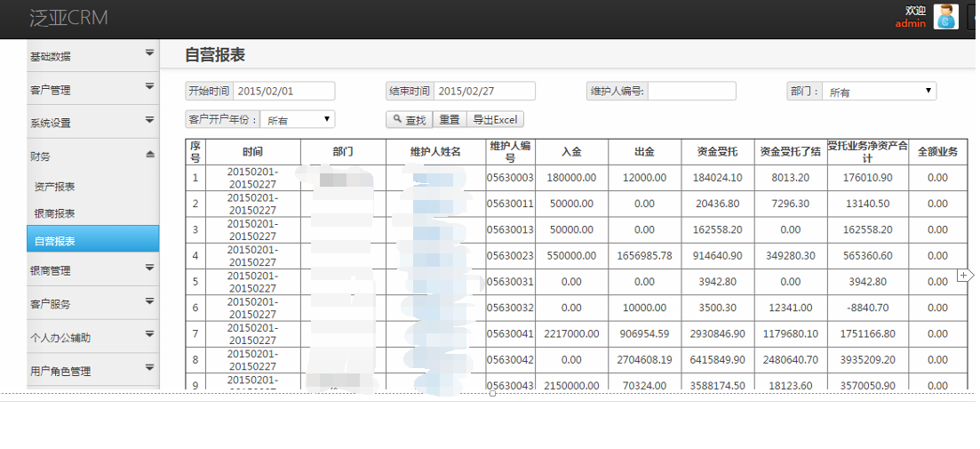The width and height of the screenshot is (980, 449).
Task: Expand the 基础数据 menu arrow
Action: click(149, 53)
